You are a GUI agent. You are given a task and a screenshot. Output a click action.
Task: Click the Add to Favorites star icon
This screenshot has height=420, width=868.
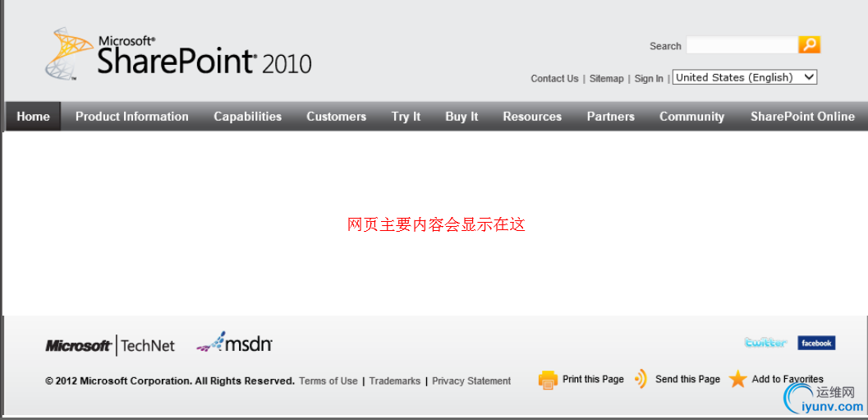click(x=737, y=379)
